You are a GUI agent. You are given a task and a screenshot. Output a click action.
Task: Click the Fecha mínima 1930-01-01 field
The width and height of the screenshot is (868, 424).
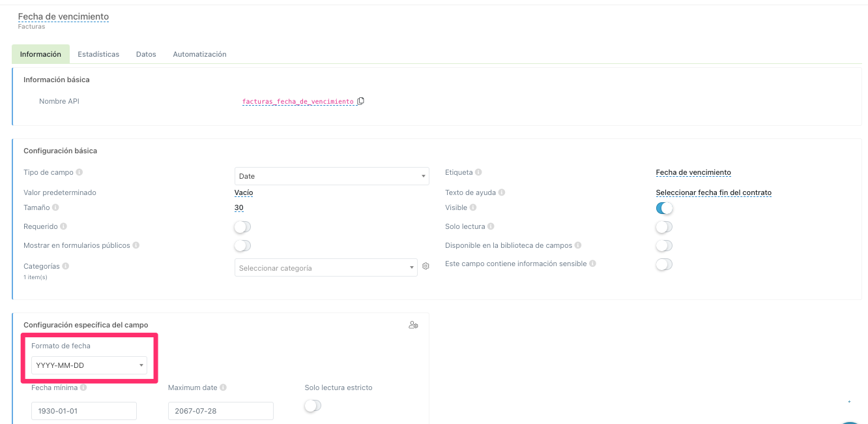click(x=84, y=411)
